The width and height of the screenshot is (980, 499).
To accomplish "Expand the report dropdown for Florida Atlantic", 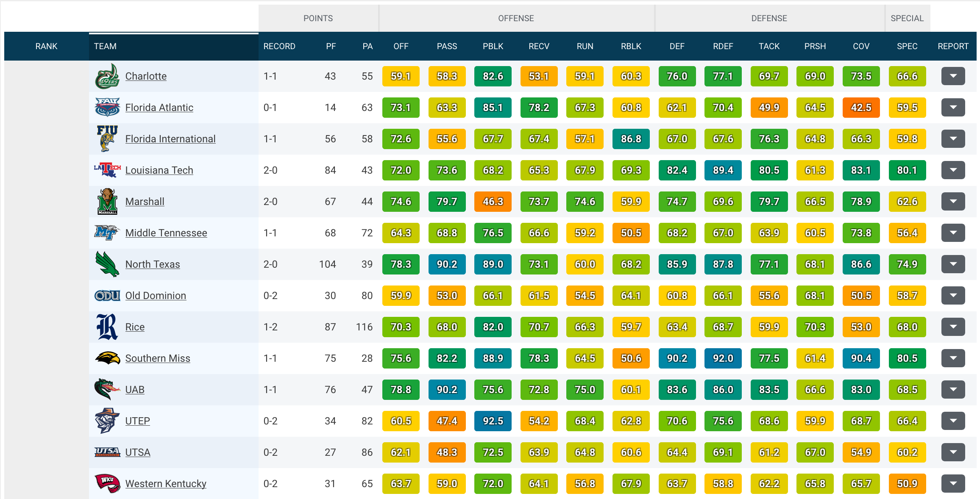I will [953, 108].
